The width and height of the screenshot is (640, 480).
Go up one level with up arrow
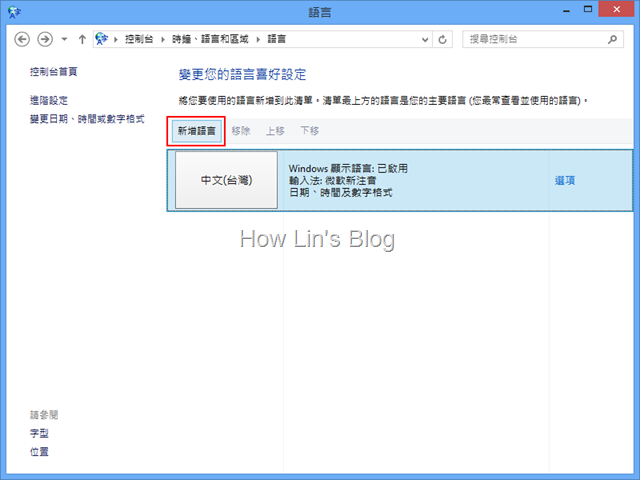82,40
